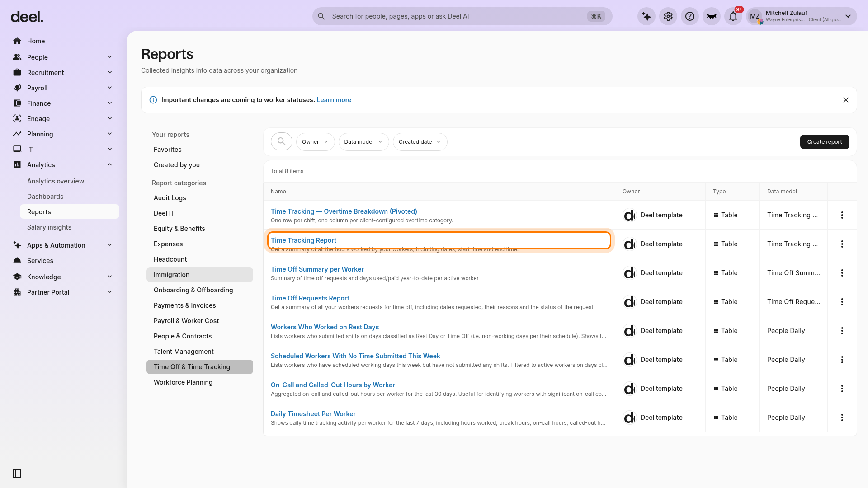
Task: Open more options for Time Off Requests row
Action: [x=842, y=302]
